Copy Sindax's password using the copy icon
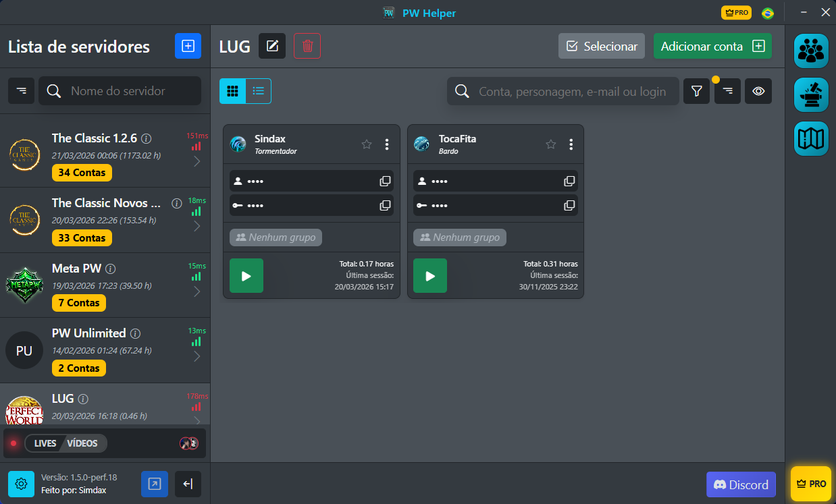Image resolution: width=836 pixels, height=504 pixels. [385, 205]
